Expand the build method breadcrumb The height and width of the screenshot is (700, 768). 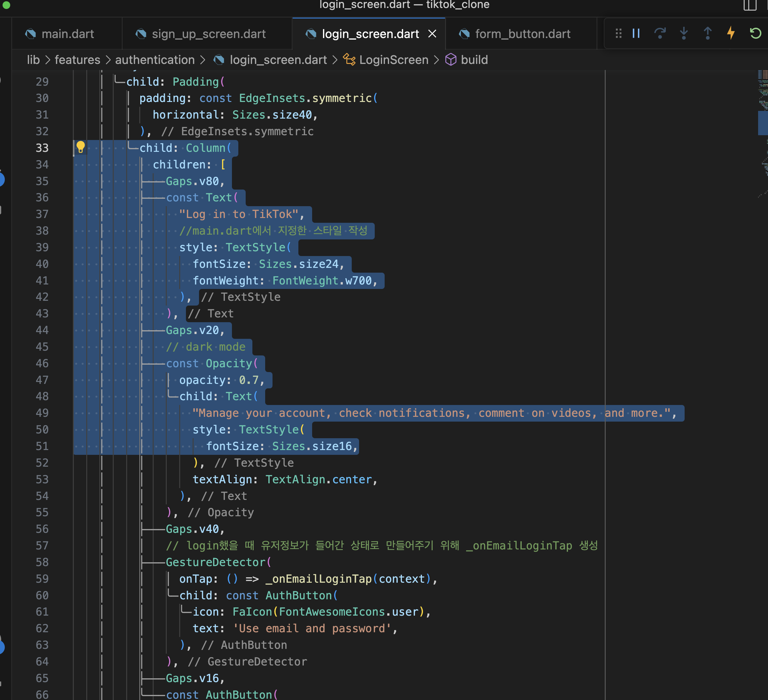(x=474, y=60)
